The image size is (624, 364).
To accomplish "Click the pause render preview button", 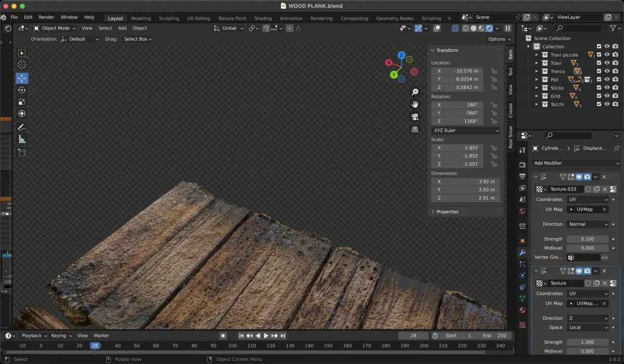I will click(508, 28).
